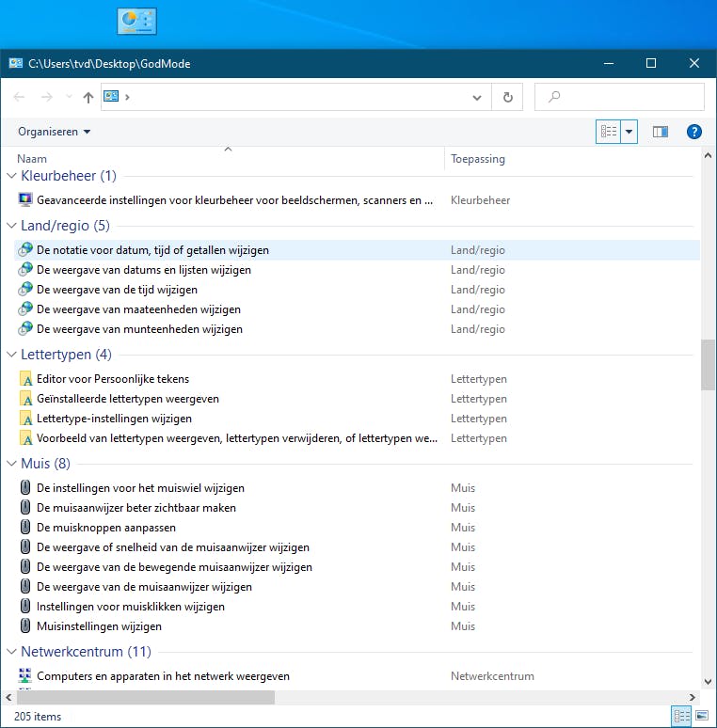Image resolution: width=717 pixels, height=728 pixels.
Task: Click the address bar folder icon
Action: (x=111, y=97)
